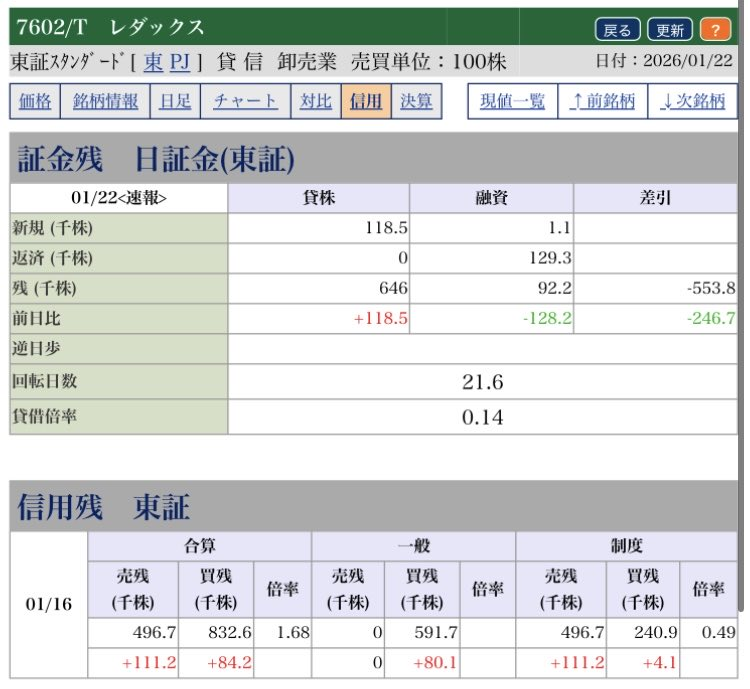
Task: Open the 日足 daily chart tab
Action: 175,101
